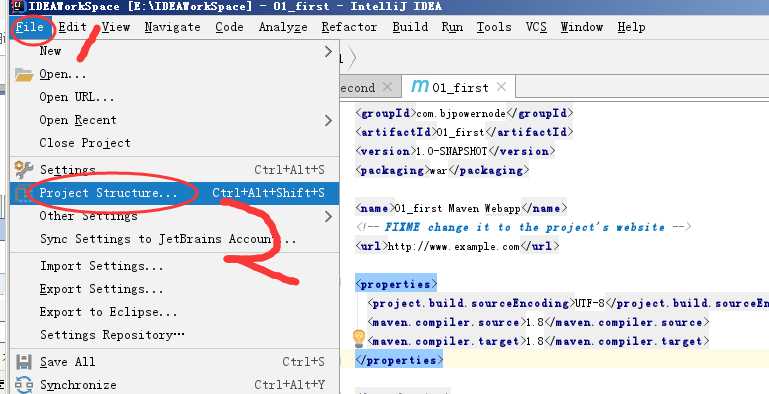This screenshot has height=394, width=769.
Task: Expand the Other Settings submenu arrow
Action: tap(328, 216)
